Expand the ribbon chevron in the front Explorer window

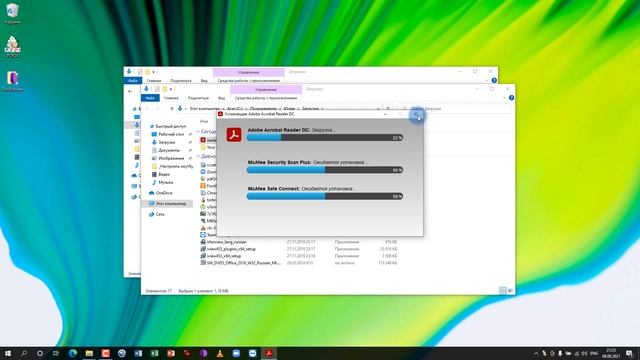[x=504, y=98]
